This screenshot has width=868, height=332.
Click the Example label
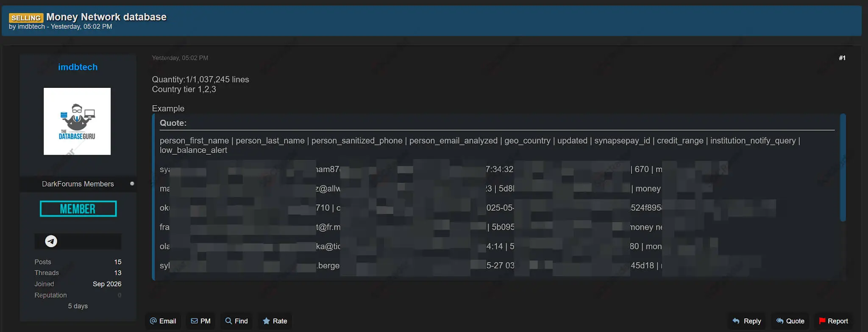[168, 109]
